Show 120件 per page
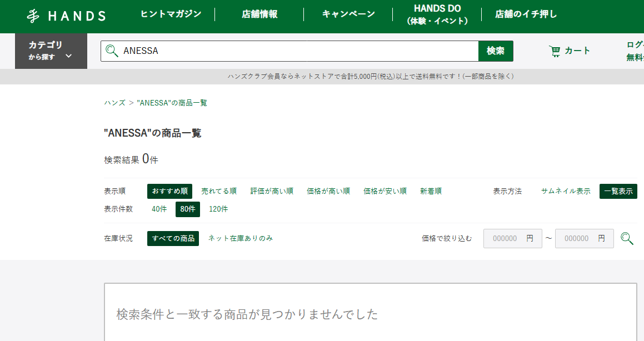The image size is (644, 341). pos(218,209)
